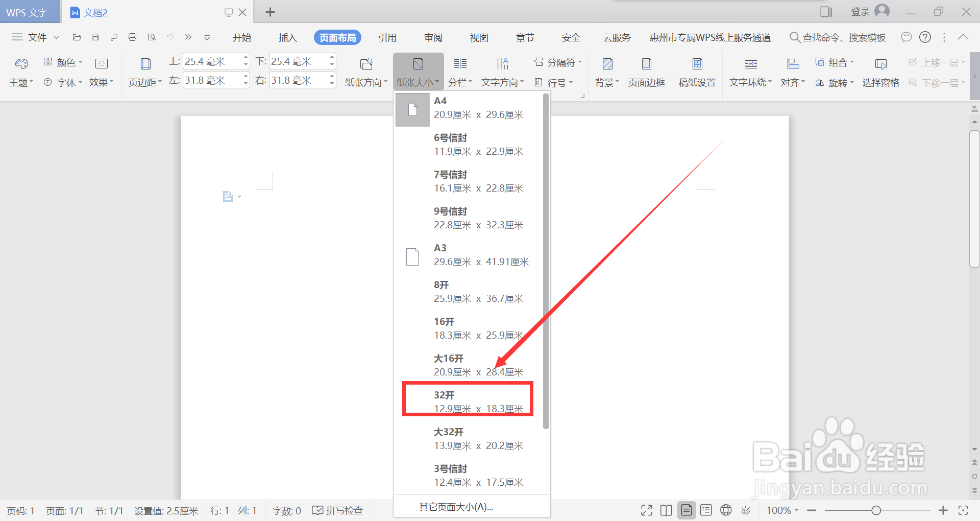
Task: Open the Rotate (旋转) dropdown
Action: point(834,82)
